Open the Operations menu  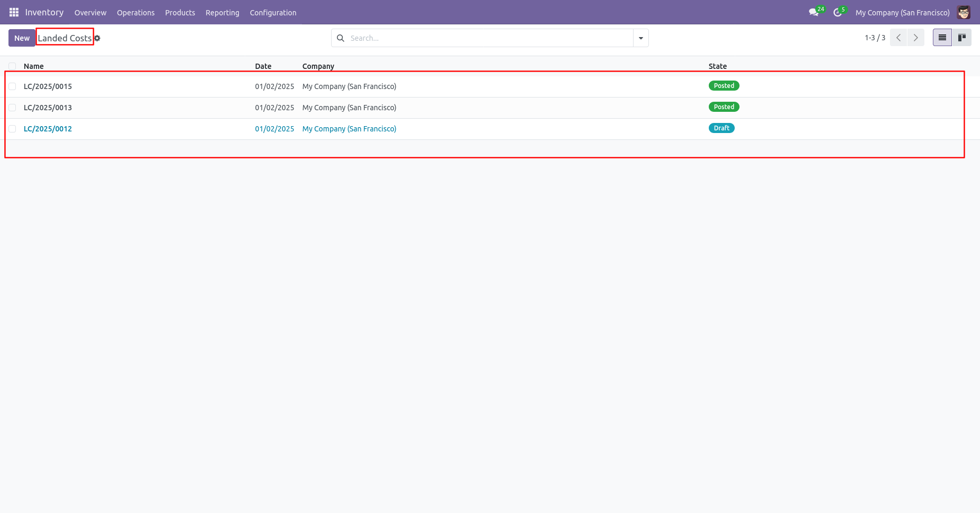(x=136, y=13)
